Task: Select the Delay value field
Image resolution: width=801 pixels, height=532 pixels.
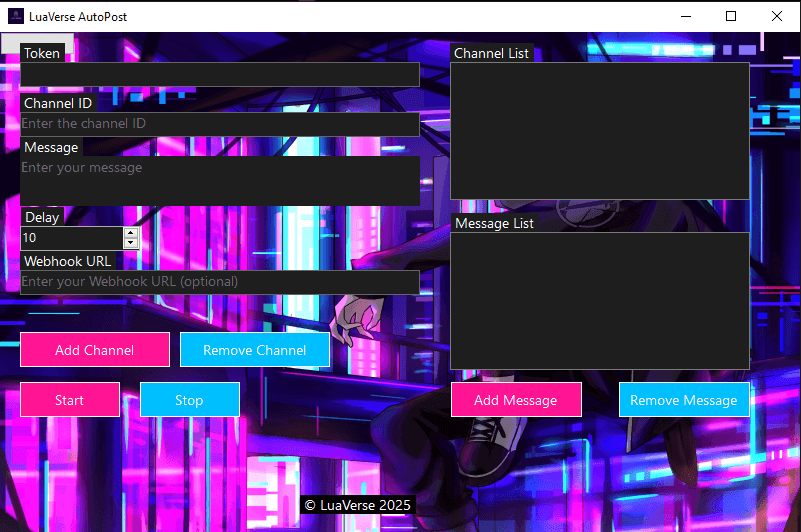Action: [x=72, y=238]
